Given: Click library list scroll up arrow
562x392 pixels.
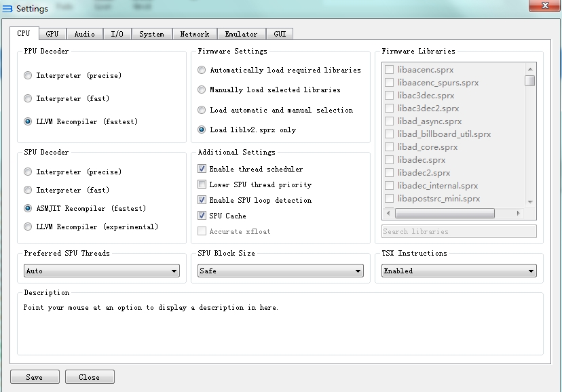Looking at the screenshot, I should tap(530, 68).
